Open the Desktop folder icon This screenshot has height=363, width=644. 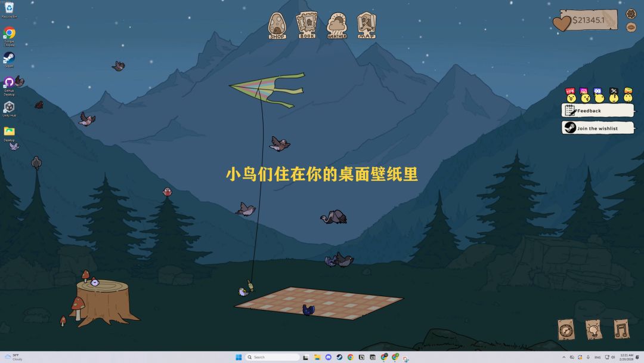pyautogui.click(x=9, y=134)
